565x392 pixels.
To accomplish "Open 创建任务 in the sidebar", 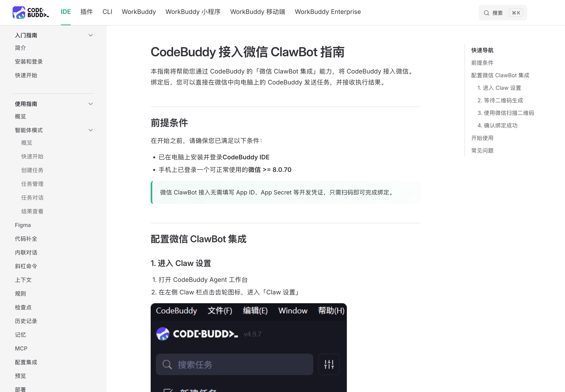I will click(32, 170).
